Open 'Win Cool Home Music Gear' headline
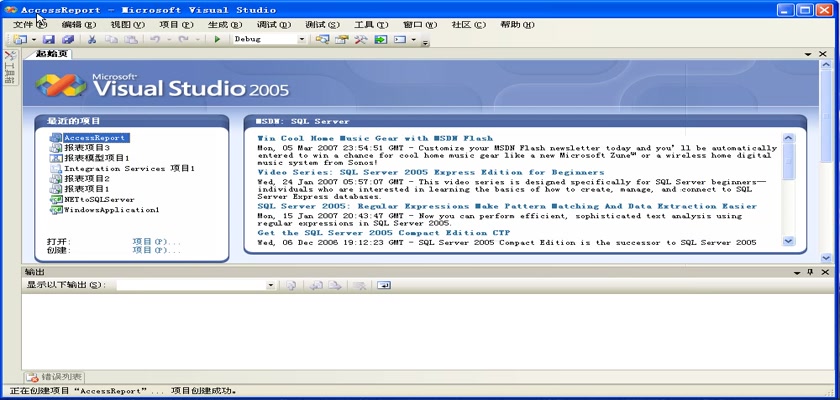The height and width of the screenshot is (400, 840). [x=375, y=138]
